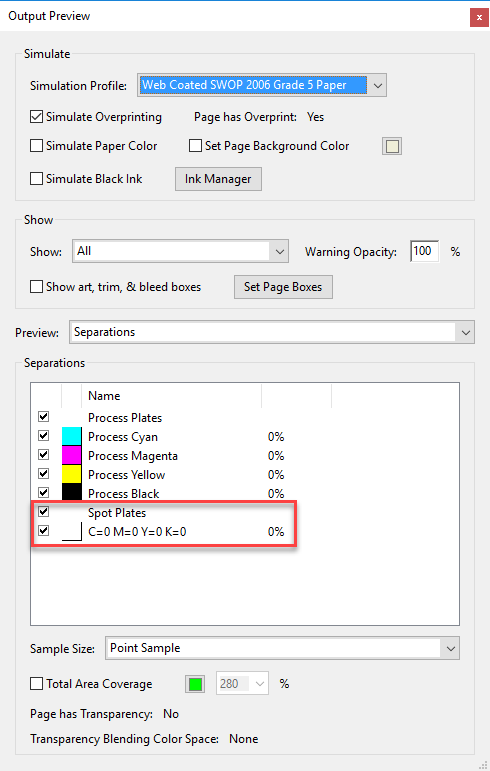490x771 pixels.
Task: Open the page background color picker swatch
Action: (392, 146)
